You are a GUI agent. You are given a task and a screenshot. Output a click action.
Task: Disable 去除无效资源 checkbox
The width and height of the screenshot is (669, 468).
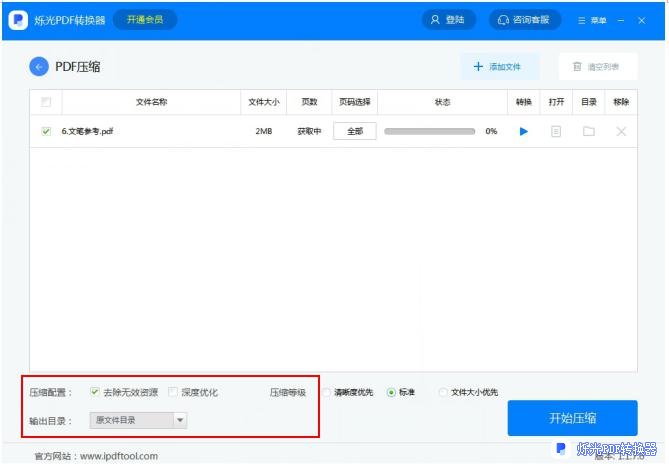pyautogui.click(x=95, y=392)
